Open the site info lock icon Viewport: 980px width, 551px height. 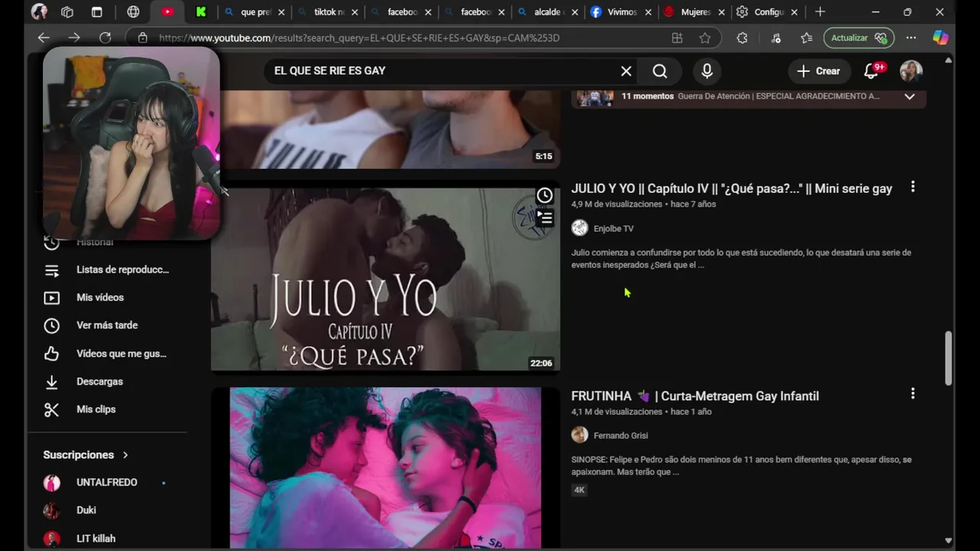click(x=142, y=37)
